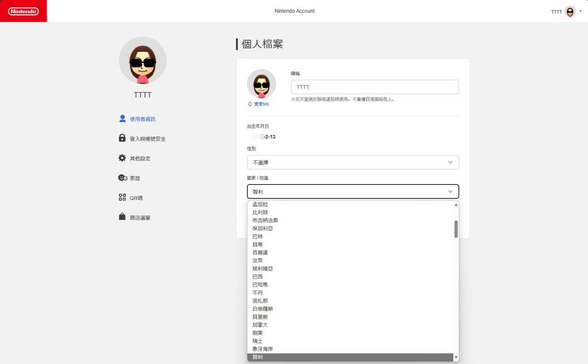The image size is (588, 364).
Task: Select 剛果 from the country list
Action: 350,333
